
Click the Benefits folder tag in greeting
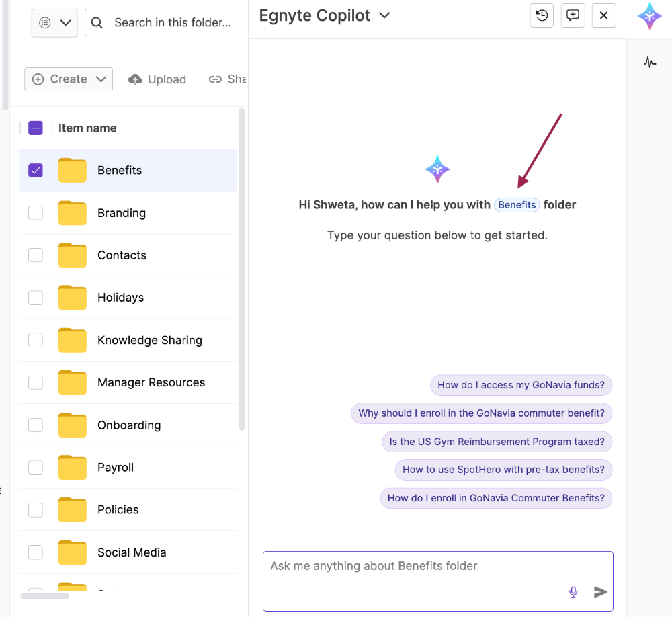tap(517, 205)
